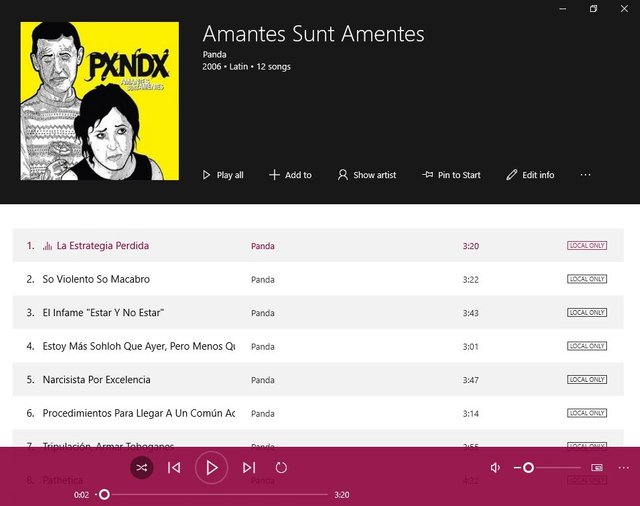640x506 pixels.
Task: Select the track So Violento So Macabro
Action: [x=318, y=279]
